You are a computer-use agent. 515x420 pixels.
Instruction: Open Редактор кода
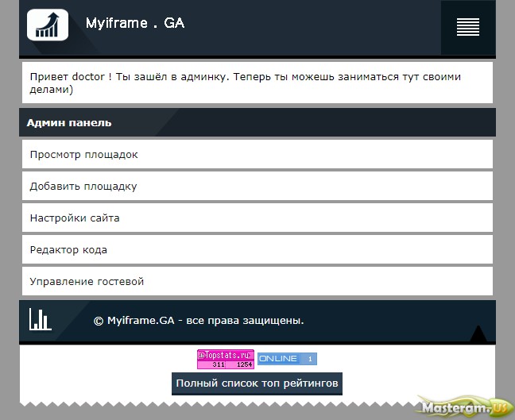(x=68, y=249)
